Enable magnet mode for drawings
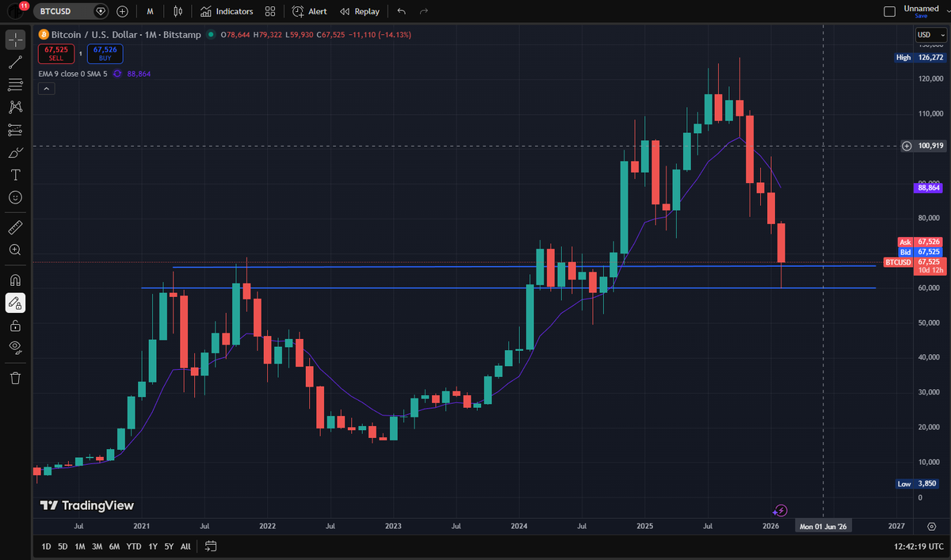 (15, 279)
